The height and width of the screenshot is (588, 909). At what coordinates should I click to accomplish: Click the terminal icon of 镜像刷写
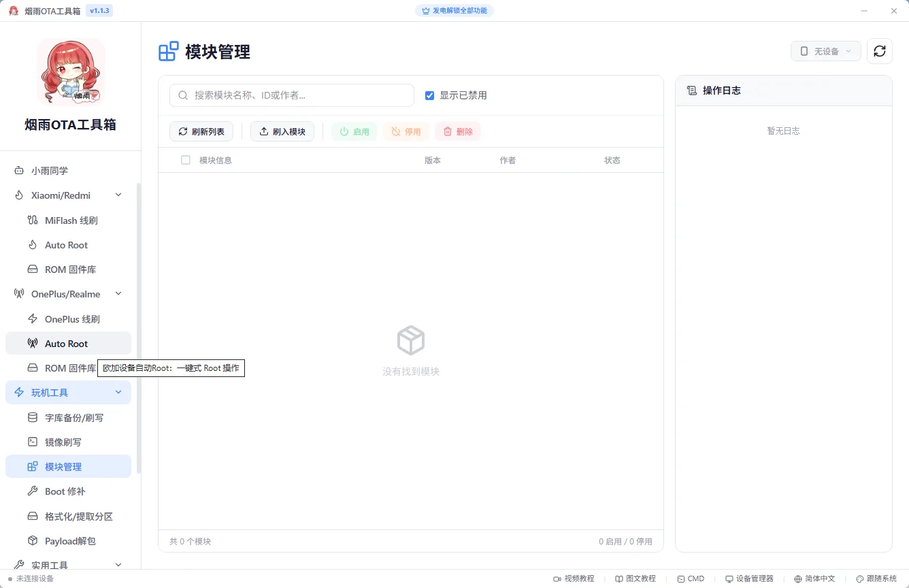coord(33,442)
